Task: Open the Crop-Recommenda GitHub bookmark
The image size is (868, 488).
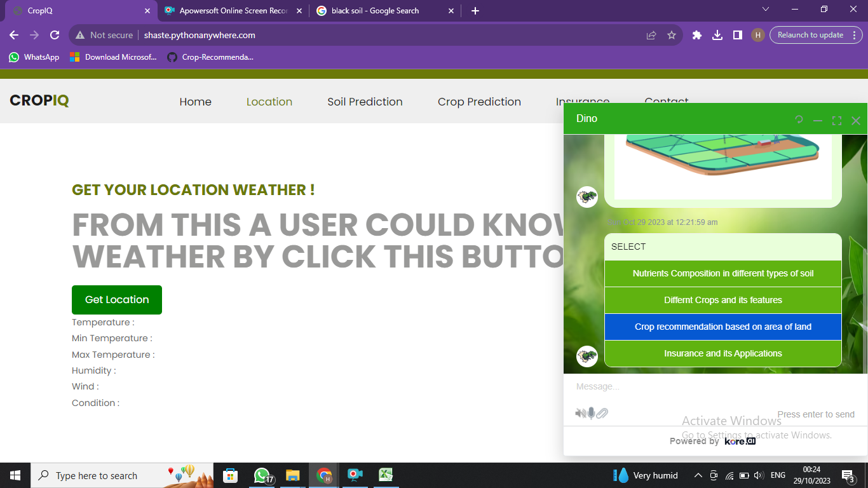Action: click(210, 57)
